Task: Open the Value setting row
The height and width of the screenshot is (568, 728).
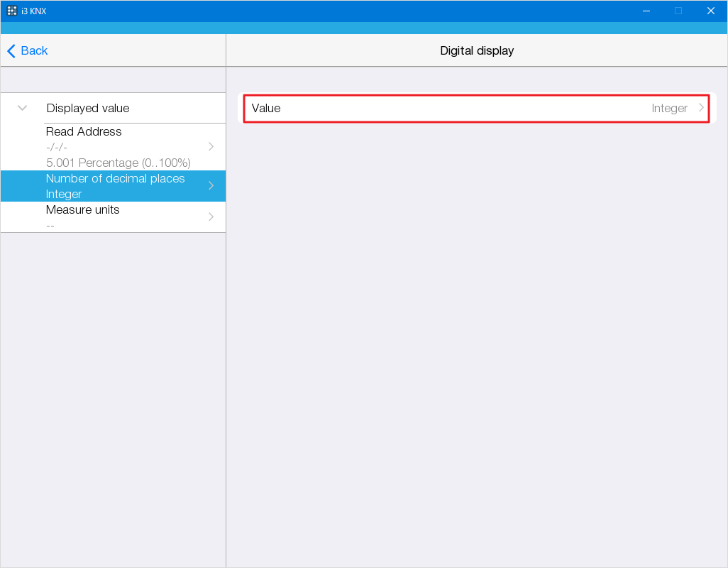Action: (475, 109)
